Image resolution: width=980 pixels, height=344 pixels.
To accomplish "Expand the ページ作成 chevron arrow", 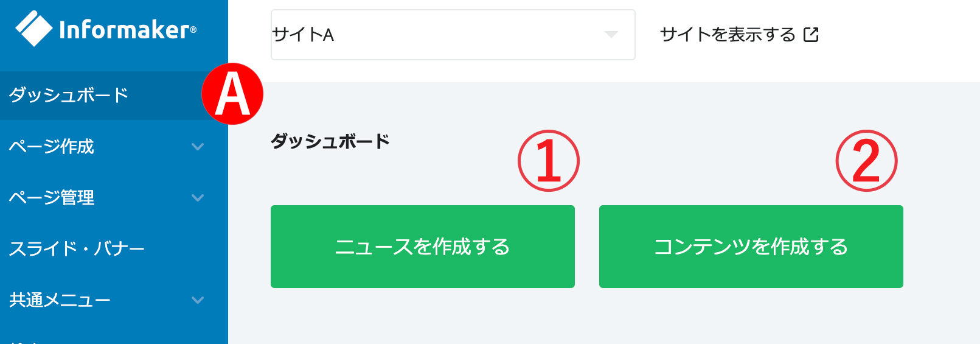I will pos(198,147).
